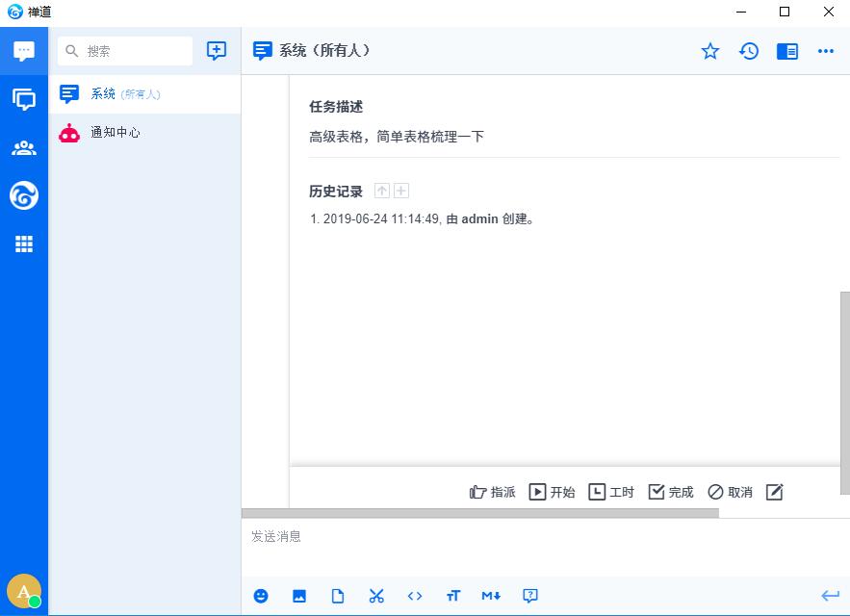The image size is (850, 616).
Task: Click the horizontal scrollbar under task panel
Action: point(479,513)
